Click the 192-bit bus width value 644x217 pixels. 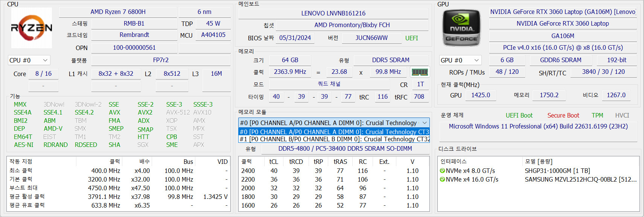click(617, 60)
